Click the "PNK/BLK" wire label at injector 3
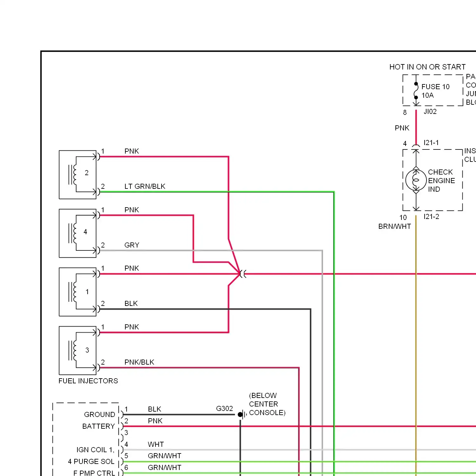Viewport: 476px width, 476px height. click(x=139, y=362)
